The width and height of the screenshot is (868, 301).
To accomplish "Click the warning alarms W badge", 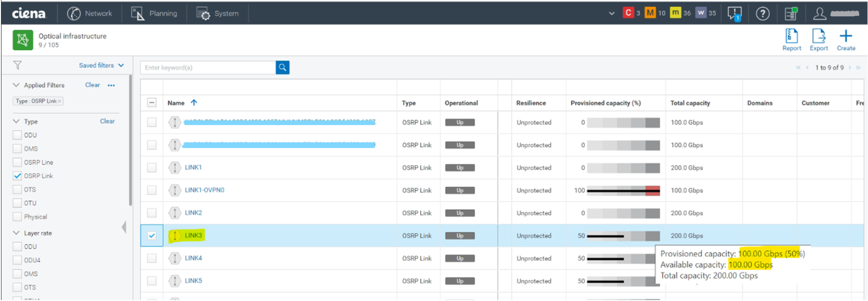I will (x=701, y=13).
